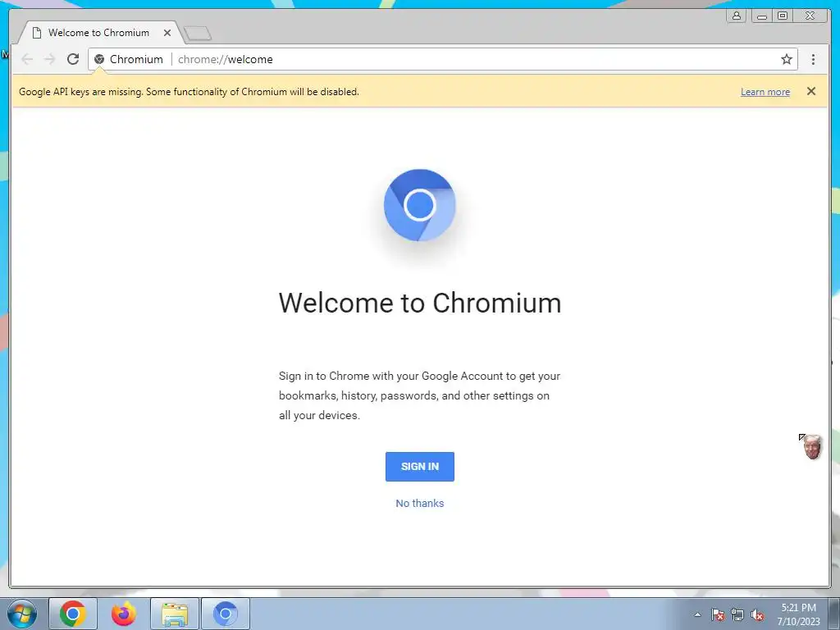The image size is (840, 630).
Task: Open Windows Explorer from the taskbar
Action: coord(175,614)
